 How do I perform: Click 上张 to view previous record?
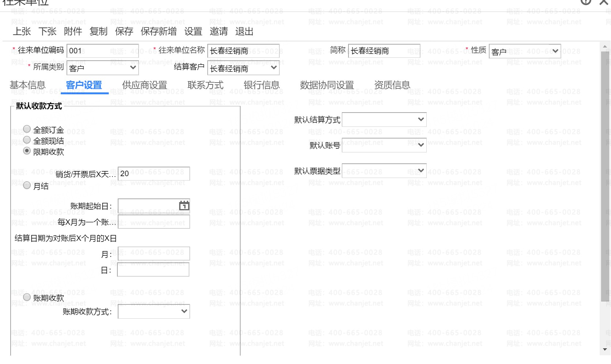pos(22,31)
